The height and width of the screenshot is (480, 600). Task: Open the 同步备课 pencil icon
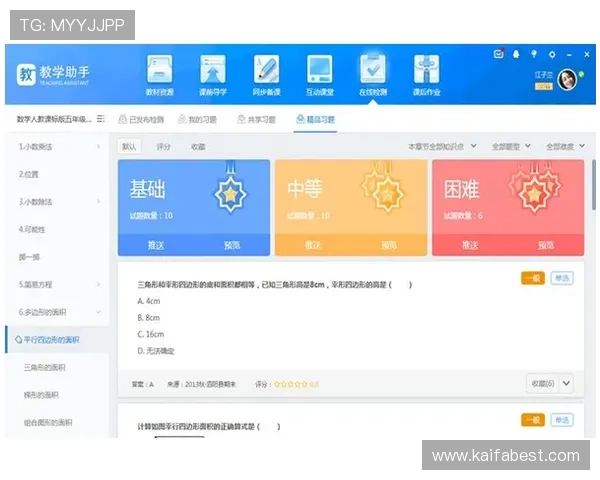click(x=266, y=69)
